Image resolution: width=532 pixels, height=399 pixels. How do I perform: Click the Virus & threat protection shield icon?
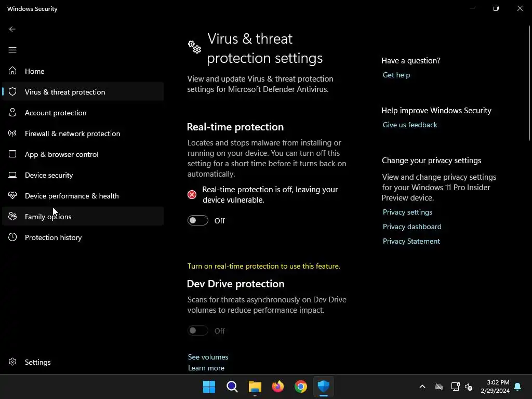12,91
